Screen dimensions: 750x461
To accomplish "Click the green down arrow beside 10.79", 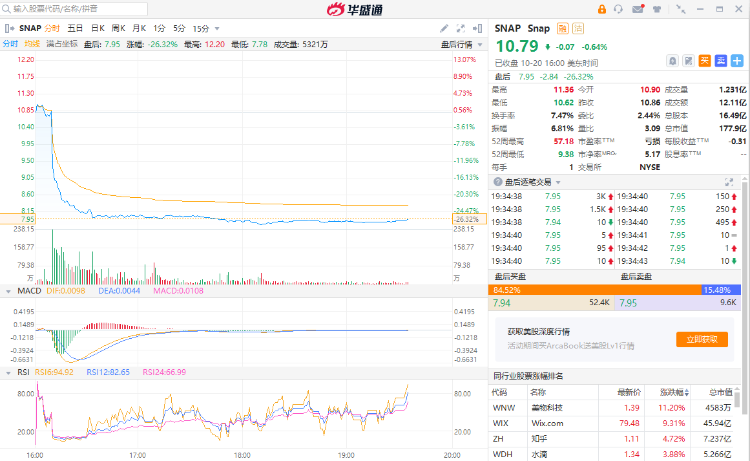I will tap(548, 47).
